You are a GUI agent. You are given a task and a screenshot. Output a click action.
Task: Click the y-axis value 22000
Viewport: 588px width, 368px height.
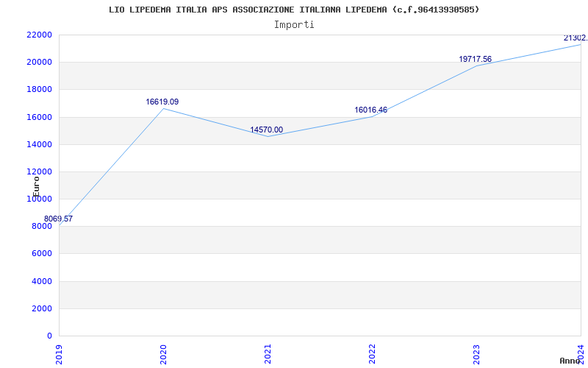[x=39, y=35]
